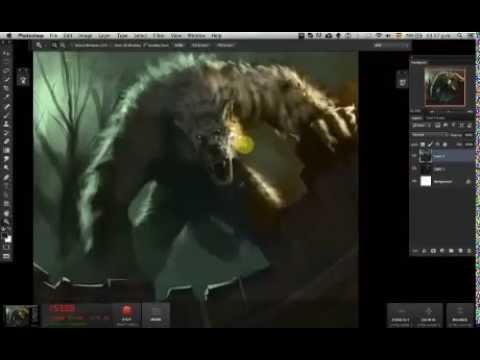Toggle Lock transparent pixels in Layers panel

(422, 144)
